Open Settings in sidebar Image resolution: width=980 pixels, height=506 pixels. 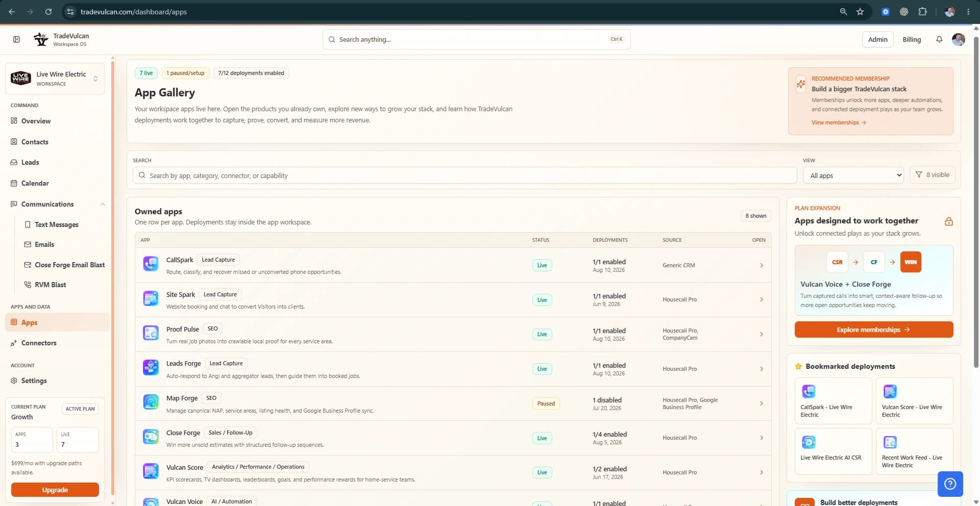(57, 381)
